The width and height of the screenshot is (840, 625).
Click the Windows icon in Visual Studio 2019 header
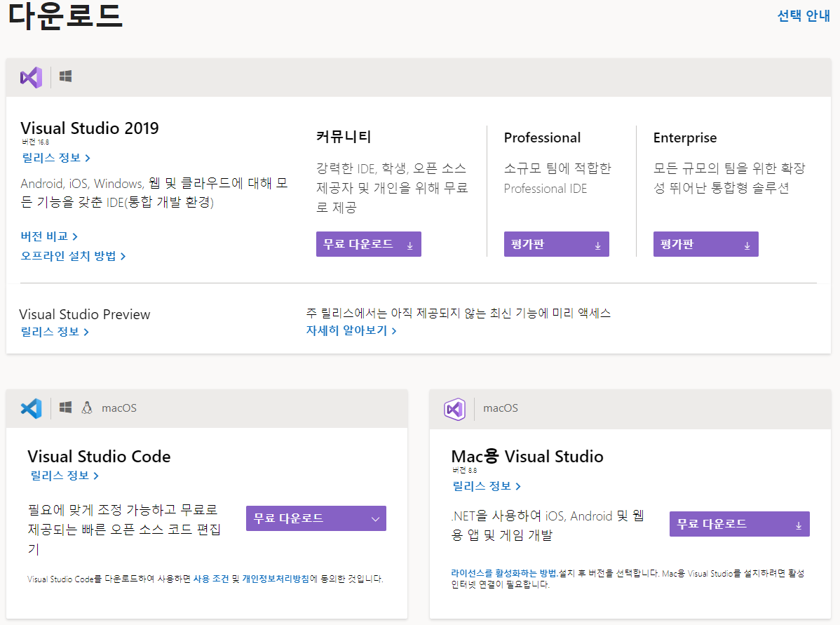[65, 76]
